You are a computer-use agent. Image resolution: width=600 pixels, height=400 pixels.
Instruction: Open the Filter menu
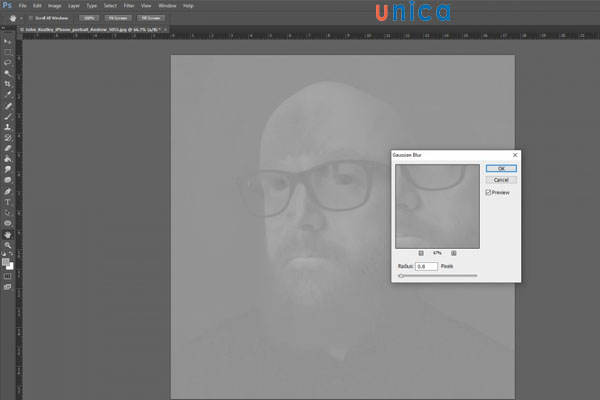pos(129,6)
